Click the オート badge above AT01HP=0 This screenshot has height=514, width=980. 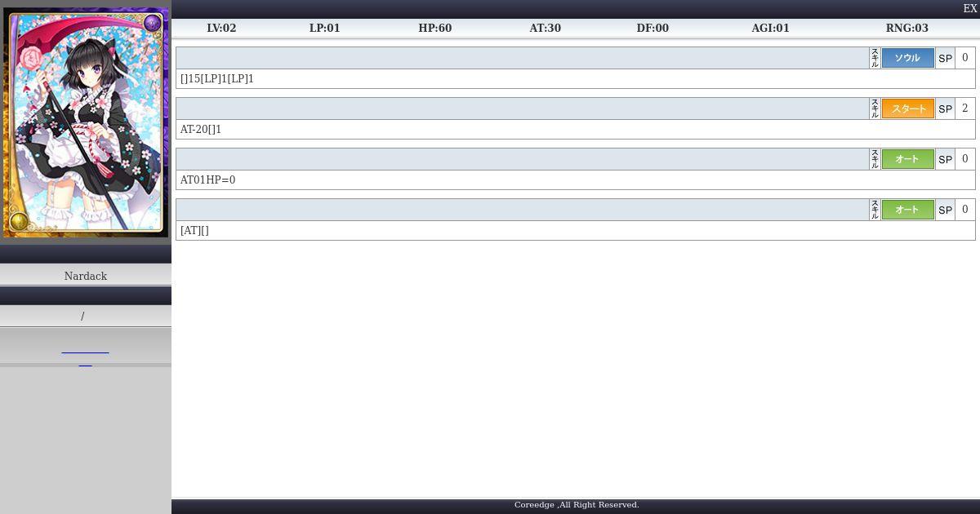(x=907, y=159)
